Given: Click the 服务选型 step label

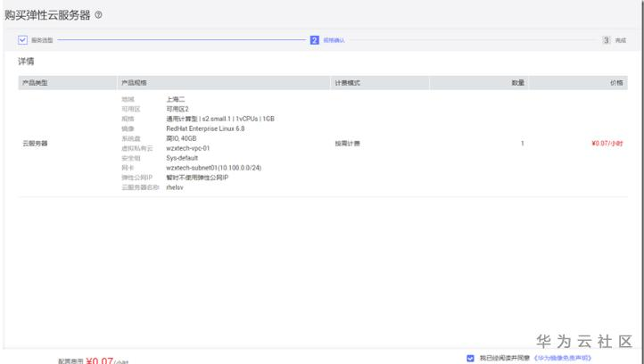Looking at the screenshot, I should 42,40.
